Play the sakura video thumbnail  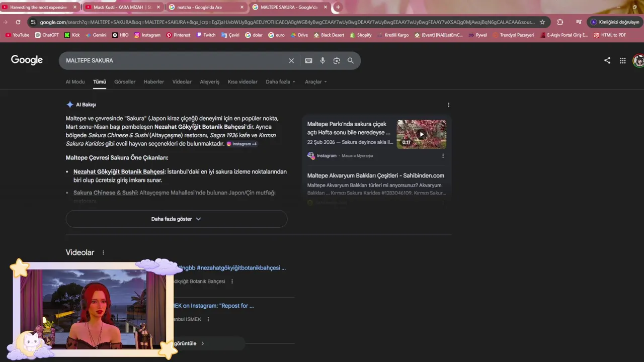pos(422,134)
